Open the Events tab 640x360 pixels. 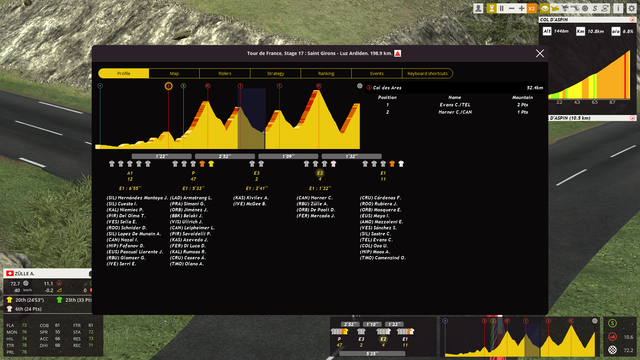[377, 73]
